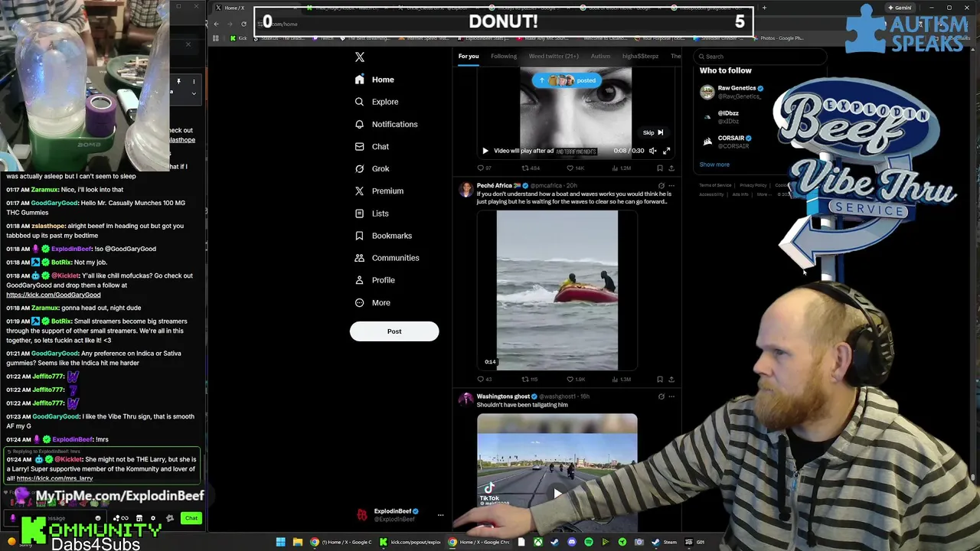Open Grok from the sidebar
This screenshot has height=551, width=980.
[371, 168]
